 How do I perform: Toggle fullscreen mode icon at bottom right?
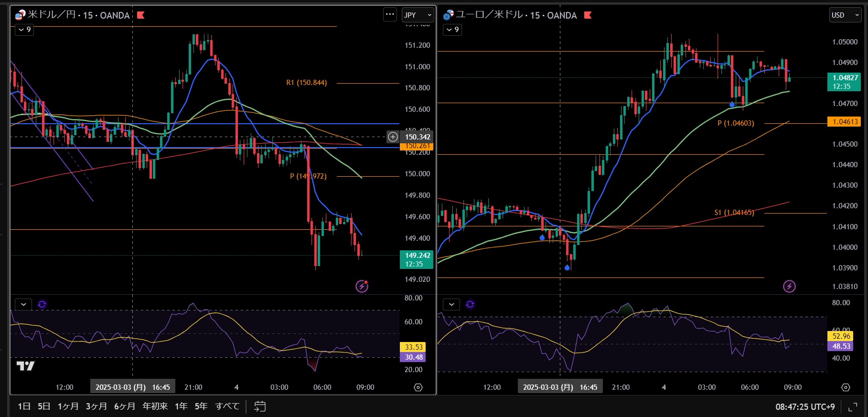click(853, 407)
